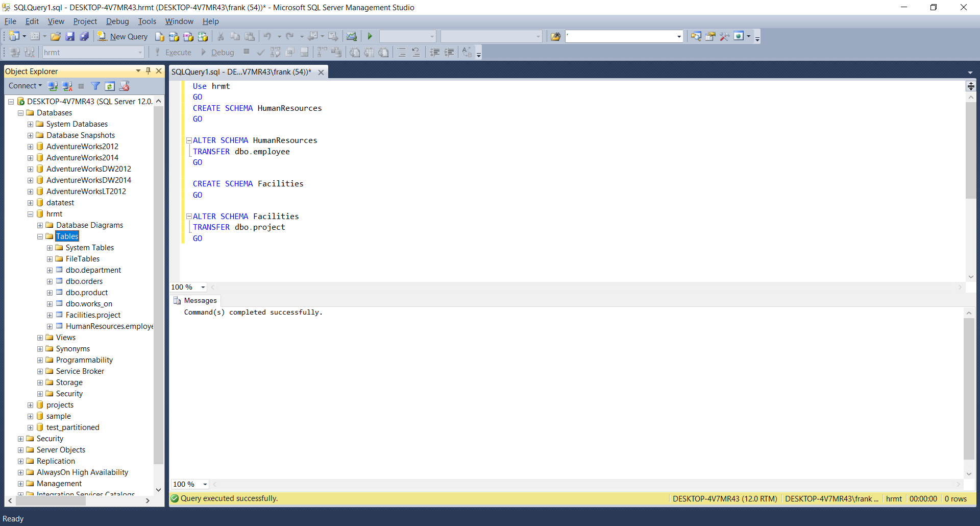Close the Object Explorer panel
This screenshot has width=980, height=526.
click(x=159, y=71)
